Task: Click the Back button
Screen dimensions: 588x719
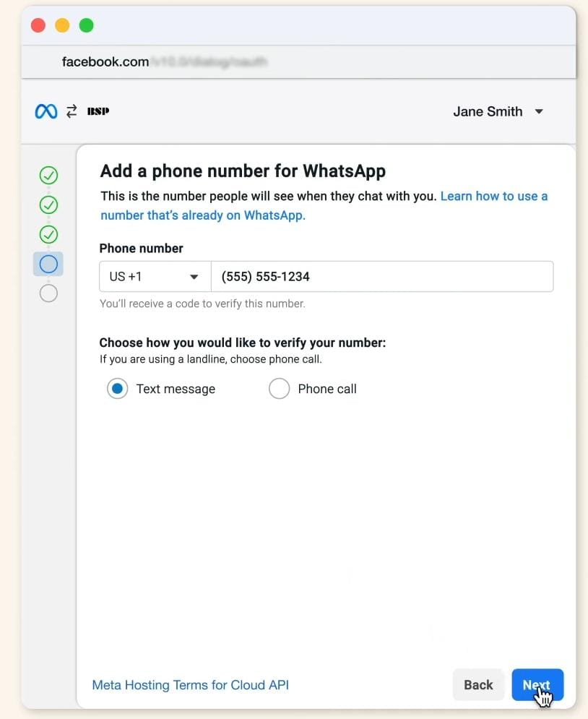Action: [478, 684]
